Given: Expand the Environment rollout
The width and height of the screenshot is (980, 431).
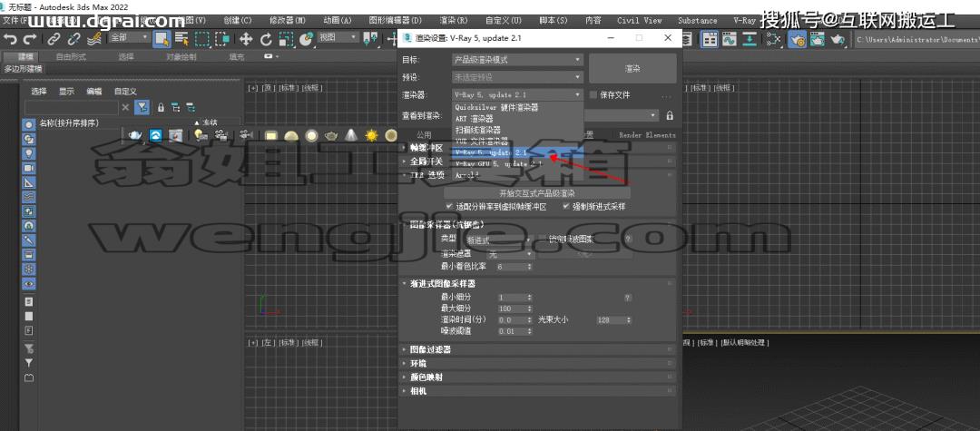Looking at the screenshot, I should (537, 364).
